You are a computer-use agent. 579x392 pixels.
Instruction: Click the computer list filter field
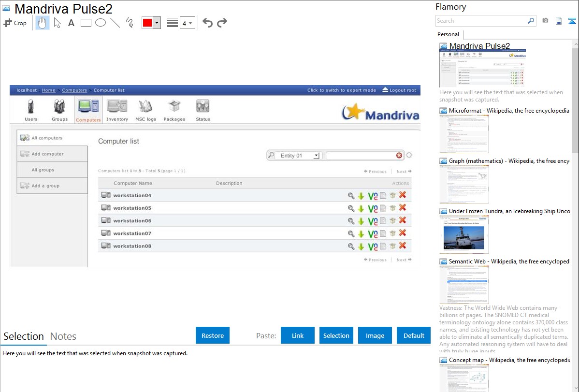361,156
